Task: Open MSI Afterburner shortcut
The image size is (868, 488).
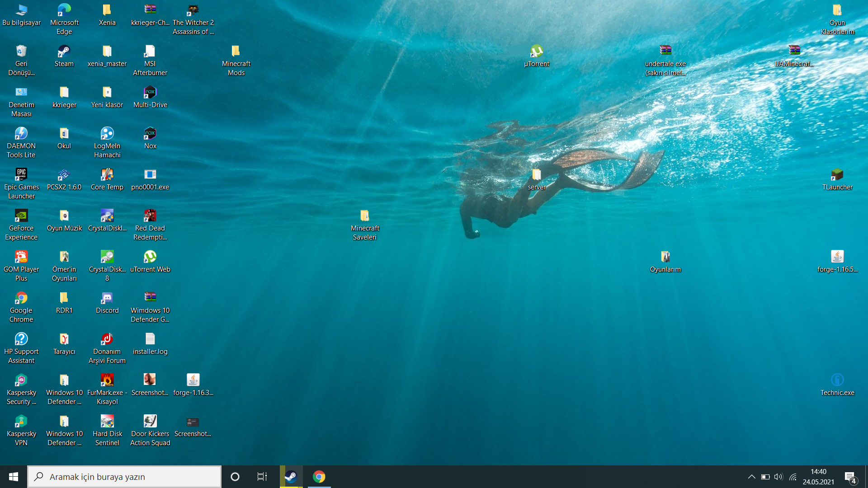Action: click(x=150, y=60)
